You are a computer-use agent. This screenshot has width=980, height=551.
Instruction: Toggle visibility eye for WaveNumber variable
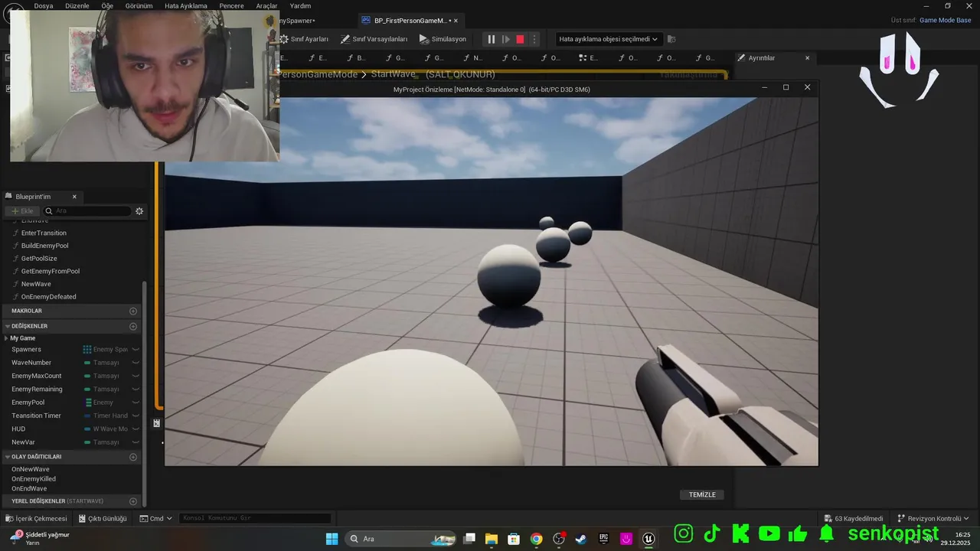coord(136,363)
